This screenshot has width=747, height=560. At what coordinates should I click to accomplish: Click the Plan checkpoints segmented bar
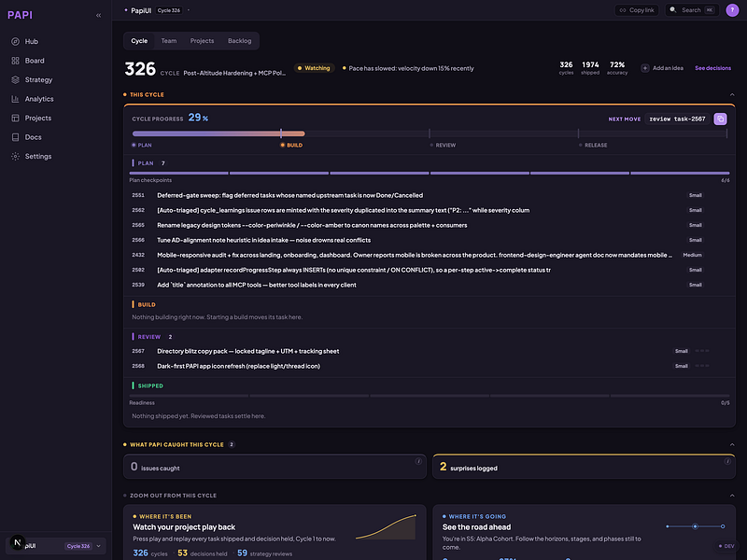coord(430,173)
